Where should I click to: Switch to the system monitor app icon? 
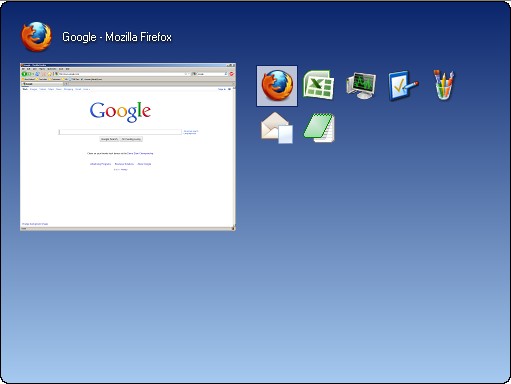[x=361, y=85]
